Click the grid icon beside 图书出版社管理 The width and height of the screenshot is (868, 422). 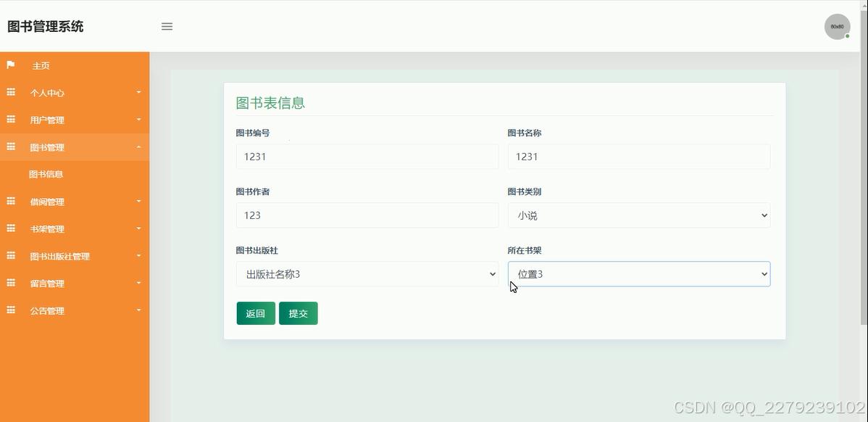point(11,255)
